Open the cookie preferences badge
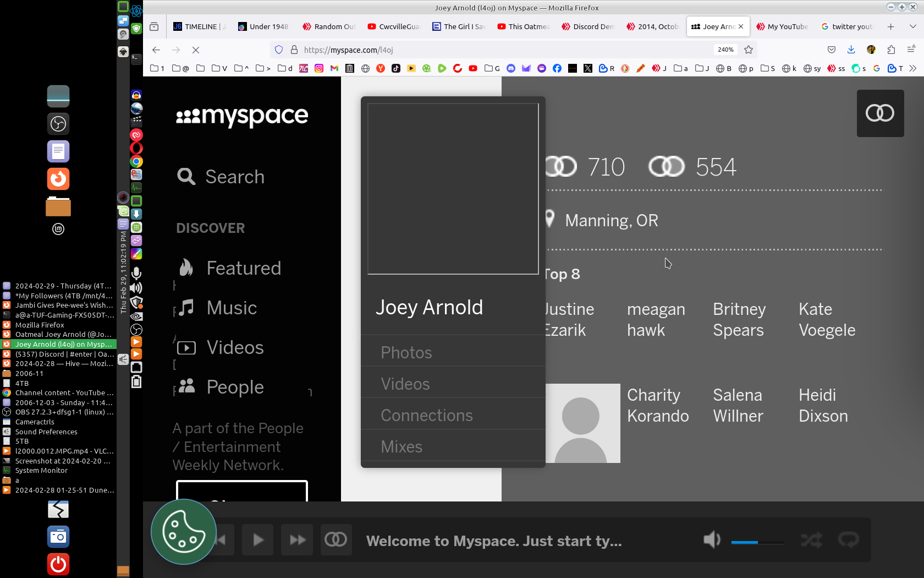The width and height of the screenshot is (924, 578). click(x=184, y=532)
